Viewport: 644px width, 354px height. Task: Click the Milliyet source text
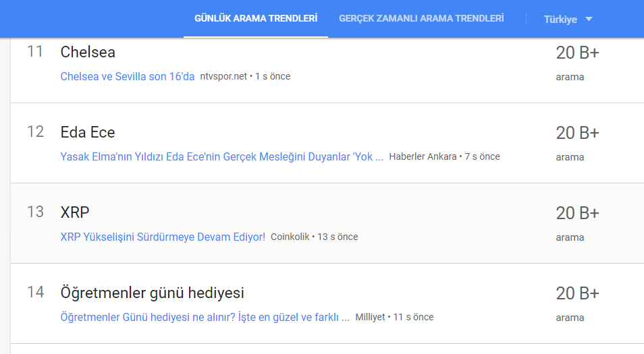point(370,317)
